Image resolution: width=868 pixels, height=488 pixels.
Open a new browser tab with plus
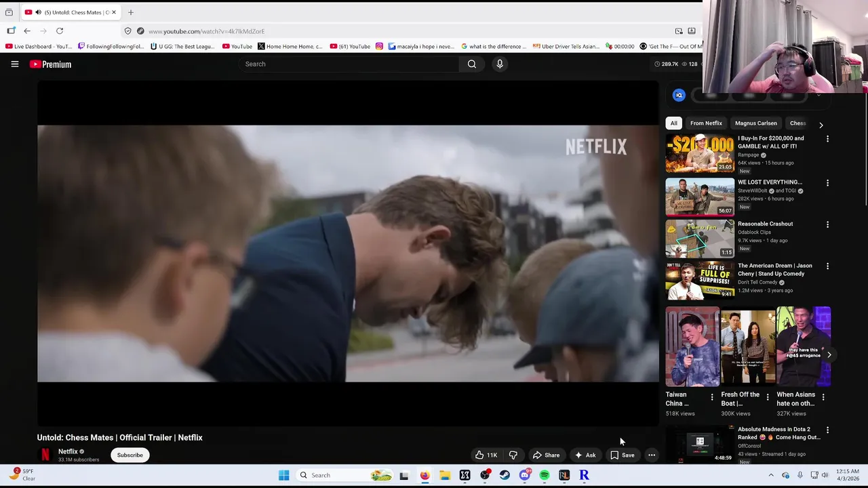click(131, 12)
